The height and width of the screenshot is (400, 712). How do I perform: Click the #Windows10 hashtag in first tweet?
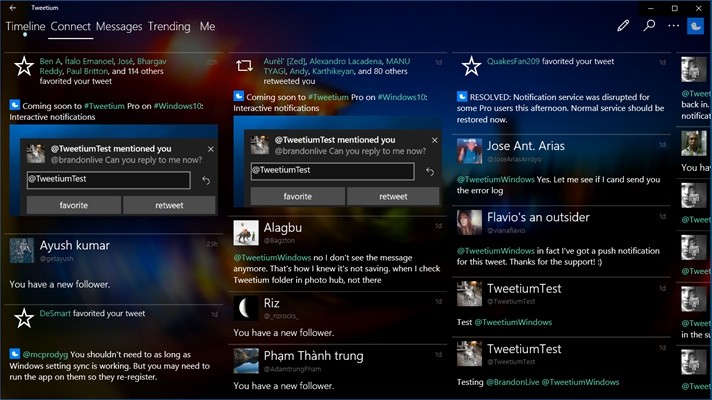point(178,106)
